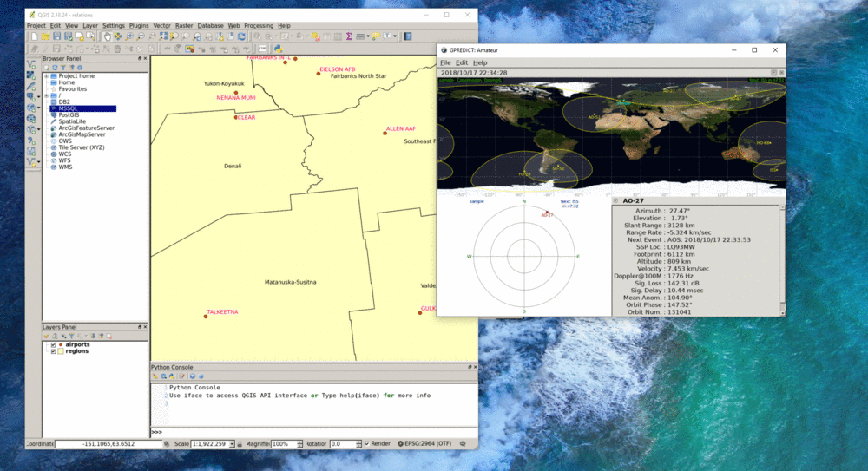Select the Pan Map hand tool

[x=107, y=36]
